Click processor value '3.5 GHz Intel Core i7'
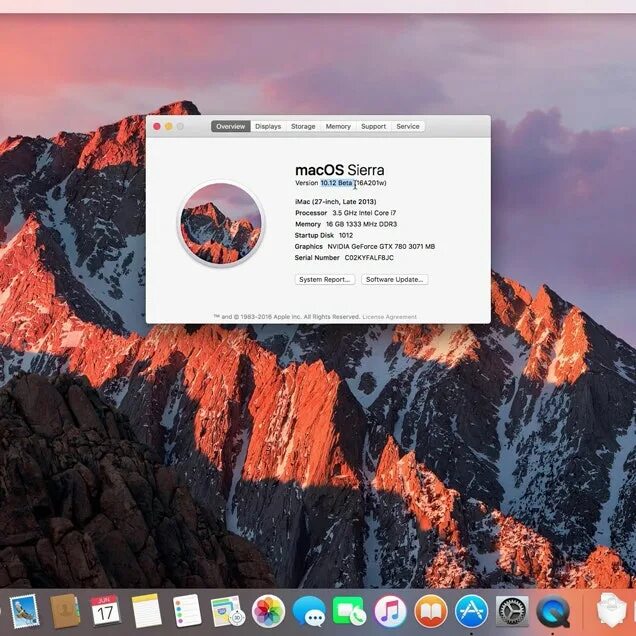Screen dimensions: 636x636 click(364, 213)
